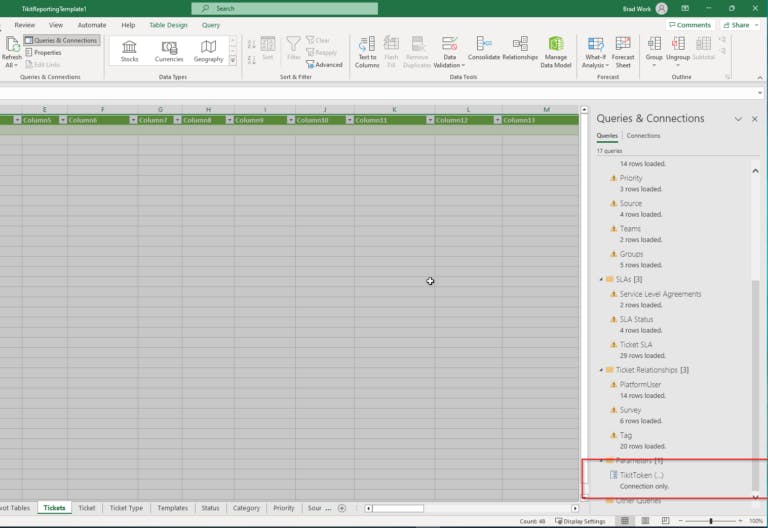Create a Forecast Sheet
Viewport: 768px width, 528px height.
point(623,52)
